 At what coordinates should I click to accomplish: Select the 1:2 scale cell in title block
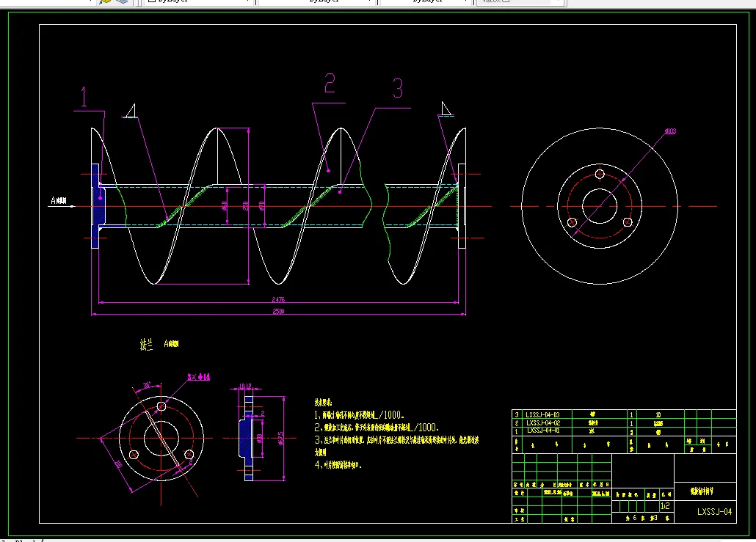click(666, 506)
